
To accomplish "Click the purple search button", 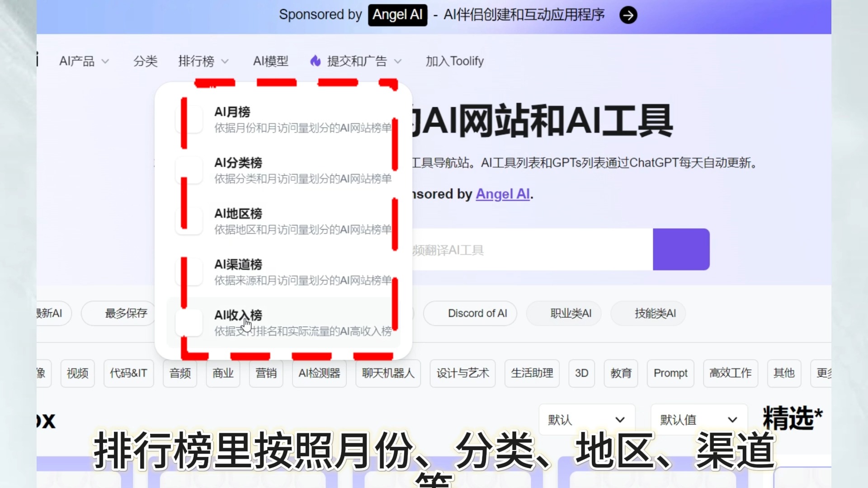I will pyautogui.click(x=681, y=249).
